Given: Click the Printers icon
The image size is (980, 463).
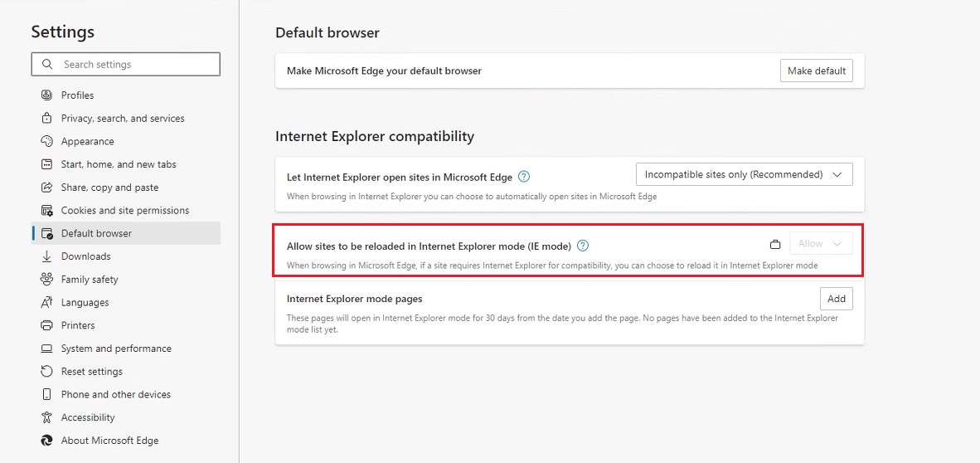Looking at the screenshot, I should coord(47,325).
